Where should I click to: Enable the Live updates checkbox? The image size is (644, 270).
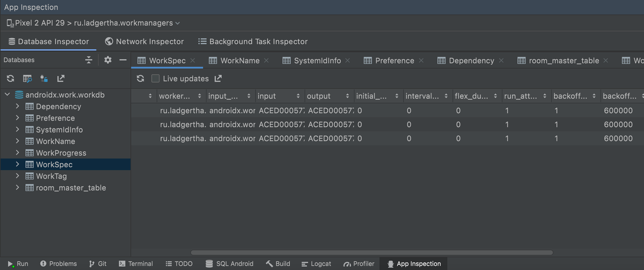click(156, 79)
